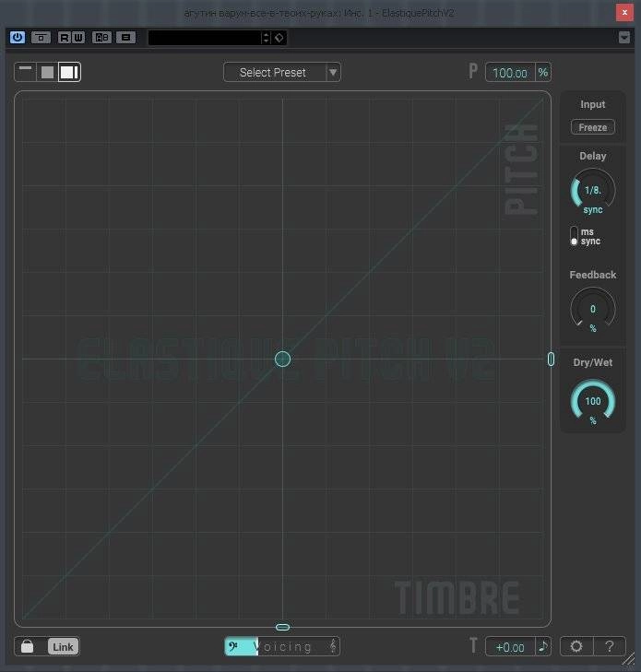Click the bypass effect icon next to power
This screenshot has width=641, height=672.
pos(42,38)
